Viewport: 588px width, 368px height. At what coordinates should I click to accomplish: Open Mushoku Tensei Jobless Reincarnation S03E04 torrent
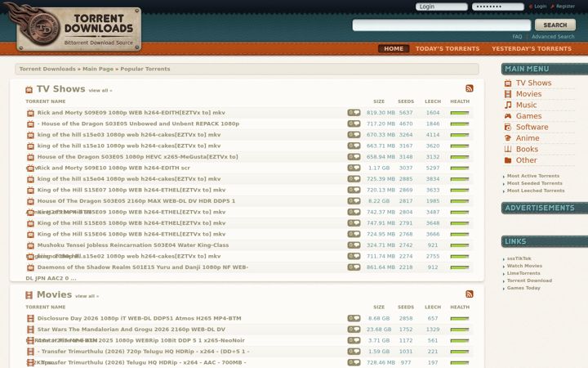coord(133,245)
